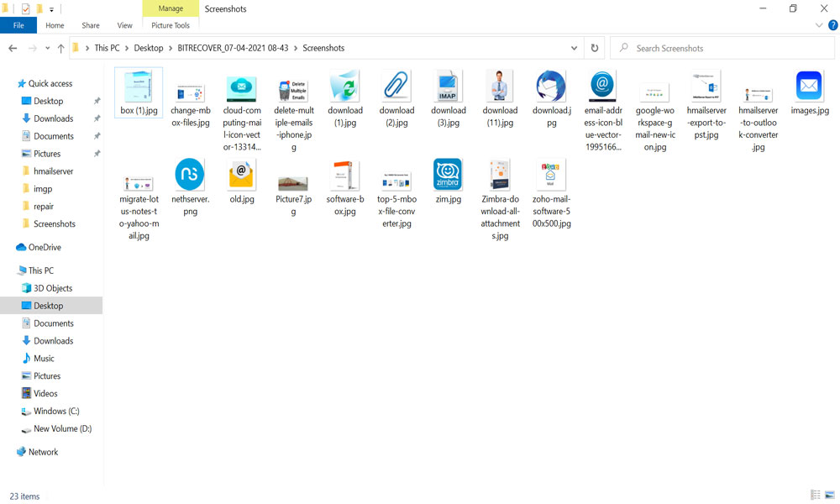Select delete-multiple-emails-iphone.jpg file
The width and height of the screenshot is (840, 504).
click(293, 90)
